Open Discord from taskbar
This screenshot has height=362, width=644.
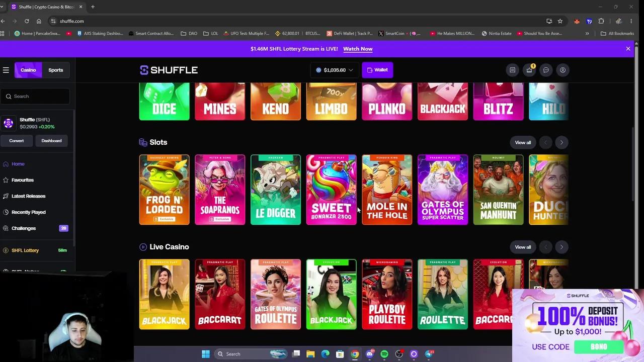coord(370,354)
